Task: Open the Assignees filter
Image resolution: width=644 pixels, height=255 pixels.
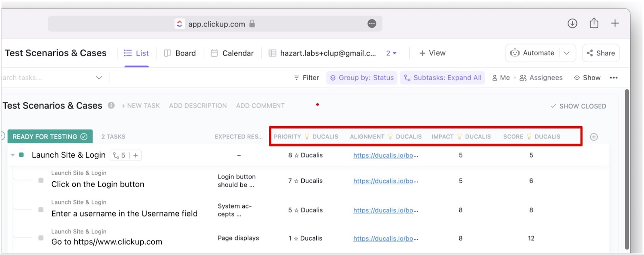Action: click(x=541, y=78)
